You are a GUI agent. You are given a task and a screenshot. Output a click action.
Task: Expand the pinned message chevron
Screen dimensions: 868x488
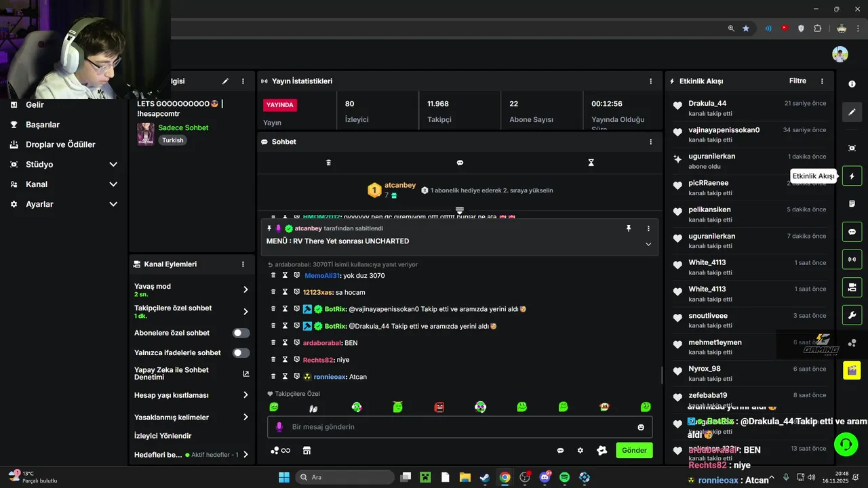pyautogui.click(x=648, y=244)
